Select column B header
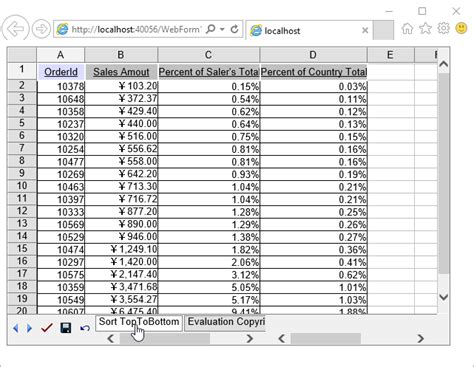 [121, 55]
